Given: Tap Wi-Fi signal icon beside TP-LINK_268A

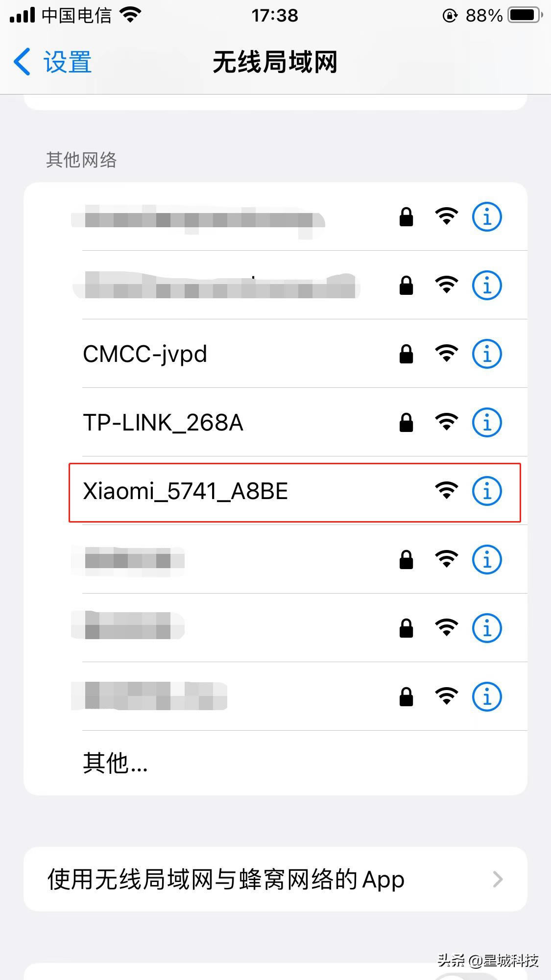Looking at the screenshot, I should [x=447, y=422].
